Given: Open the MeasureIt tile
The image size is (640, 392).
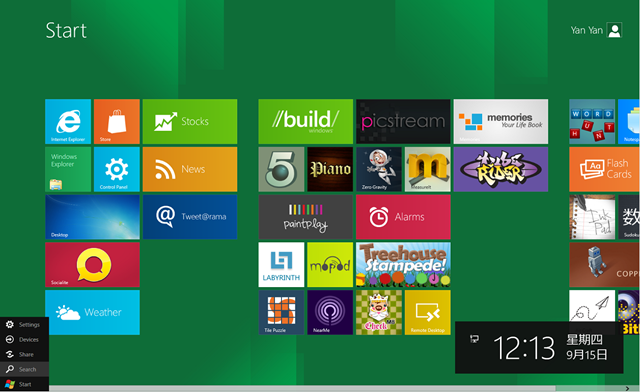Looking at the screenshot, I should [x=428, y=169].
